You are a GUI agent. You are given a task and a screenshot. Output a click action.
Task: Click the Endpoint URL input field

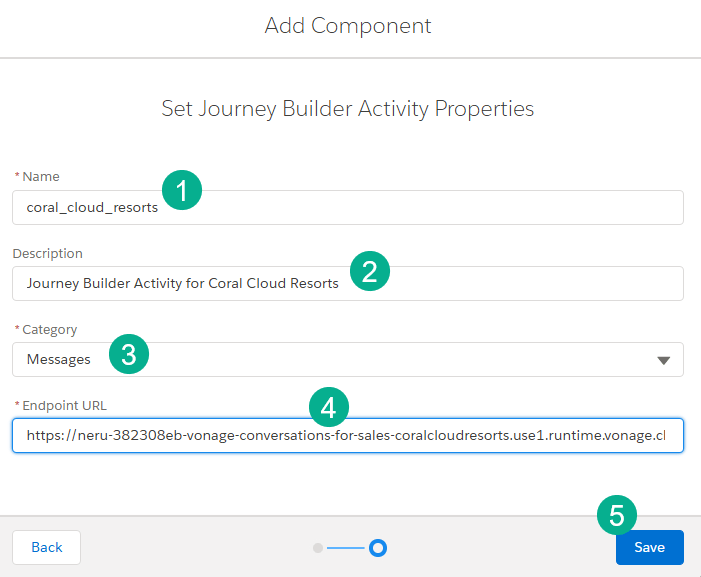(348, 435)
